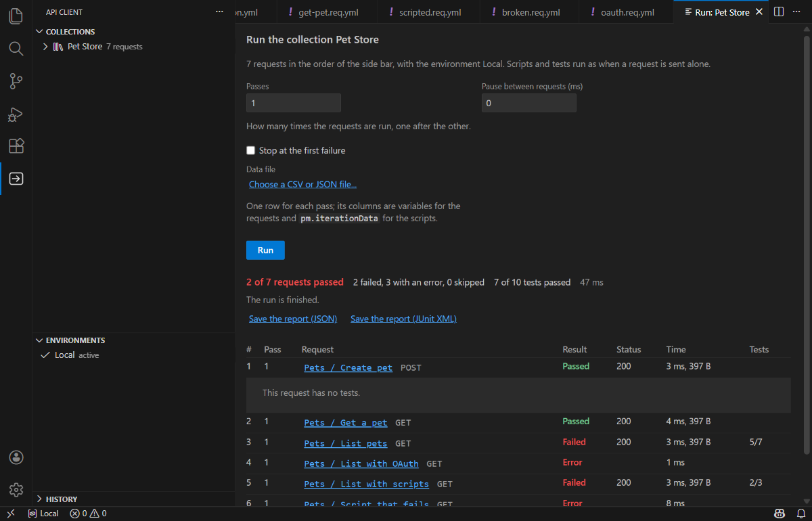Click the Passed result for Create pet
This screenshot has height=521, width=812.
(577, 366)
